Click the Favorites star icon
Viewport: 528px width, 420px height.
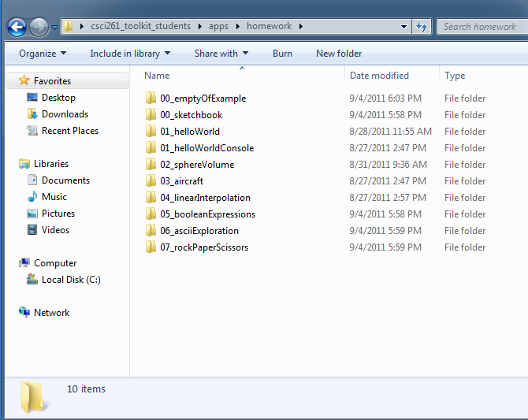point(24,80)
